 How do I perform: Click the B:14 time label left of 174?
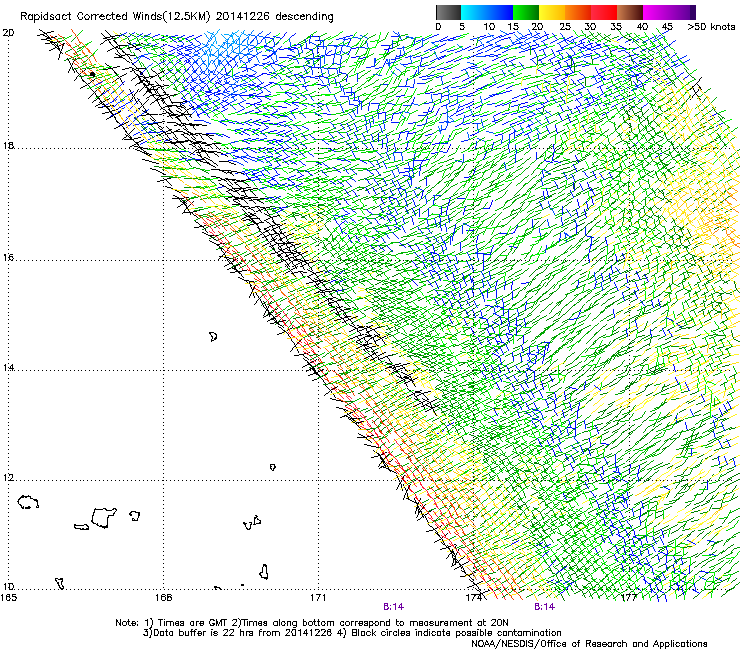(394, 607)
